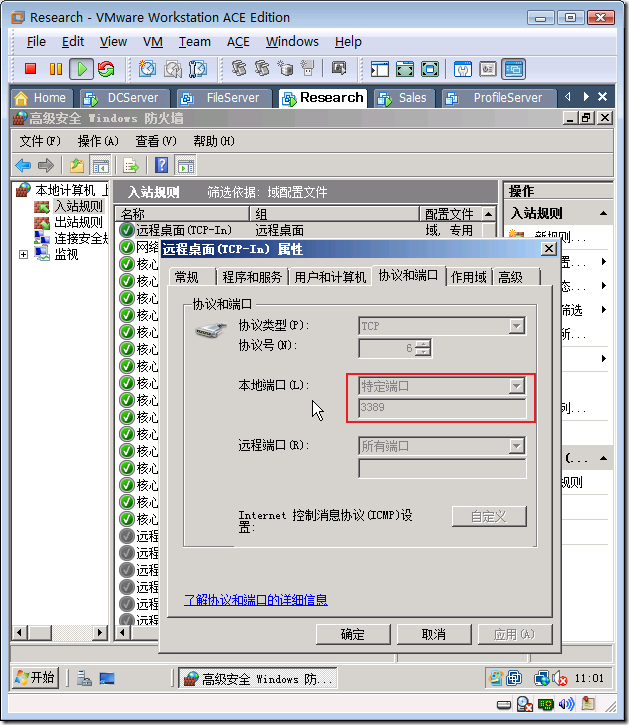This screenshot has width=629, height=725.
Task: Collapse the 入站规则 actions section arrow
Action: pos(604,213)
